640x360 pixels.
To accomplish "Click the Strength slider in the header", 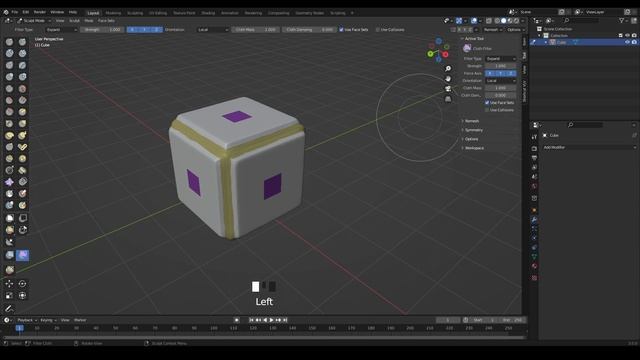I will (x=102, y=30).
